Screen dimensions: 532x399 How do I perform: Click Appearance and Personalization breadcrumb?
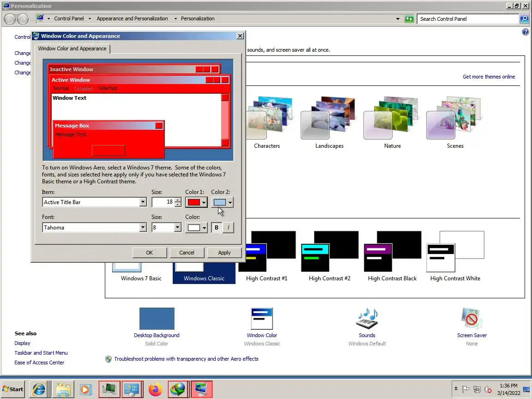133,18
